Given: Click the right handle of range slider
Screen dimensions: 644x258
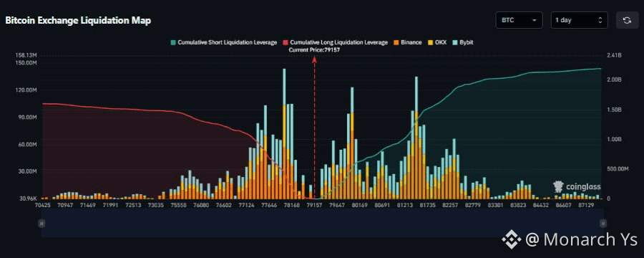Looking at the screenshot, I should pyautogui.click(x=603, y=223).
